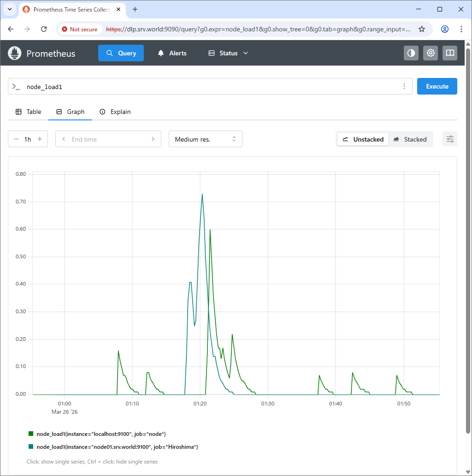Viewport: 472px width, 476px height.
Task: Go back in browser history
Action: click(11, 29)
